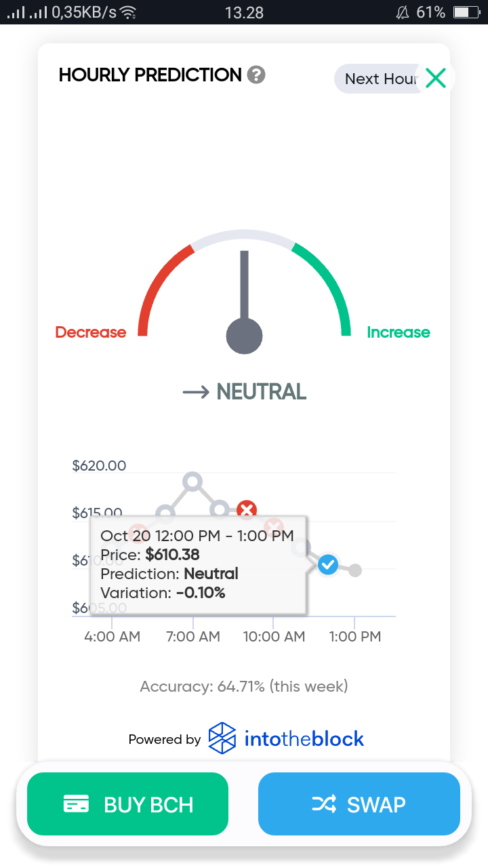Tap the blue checkmark correct-prediction marker
Image resolution: width=488 pixels, height=868 pixels.
(x=328, y=564)
